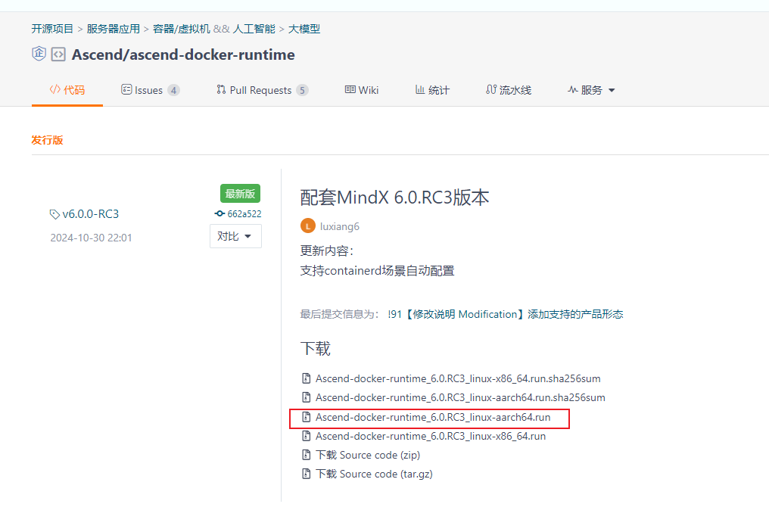Screen dimensions: 769x532
Task: Click file icon for Source code (zip)
Action: (307, 455)
